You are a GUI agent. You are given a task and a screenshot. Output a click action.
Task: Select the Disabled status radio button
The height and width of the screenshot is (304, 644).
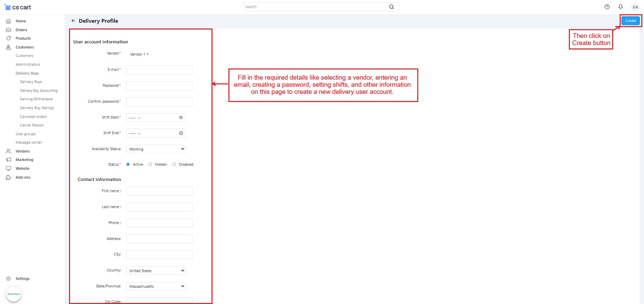point(174,164)
